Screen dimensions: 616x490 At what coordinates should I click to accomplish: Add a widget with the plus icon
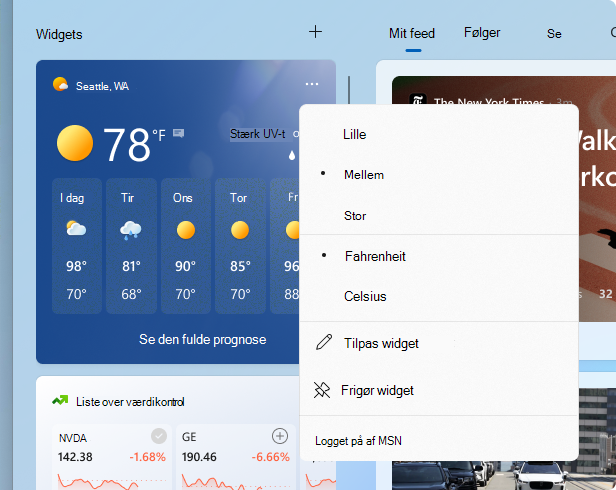pos(315,32)
